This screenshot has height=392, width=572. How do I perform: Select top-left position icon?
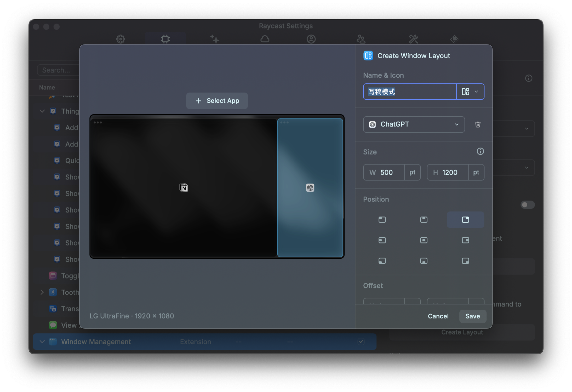tap(382, 220)
